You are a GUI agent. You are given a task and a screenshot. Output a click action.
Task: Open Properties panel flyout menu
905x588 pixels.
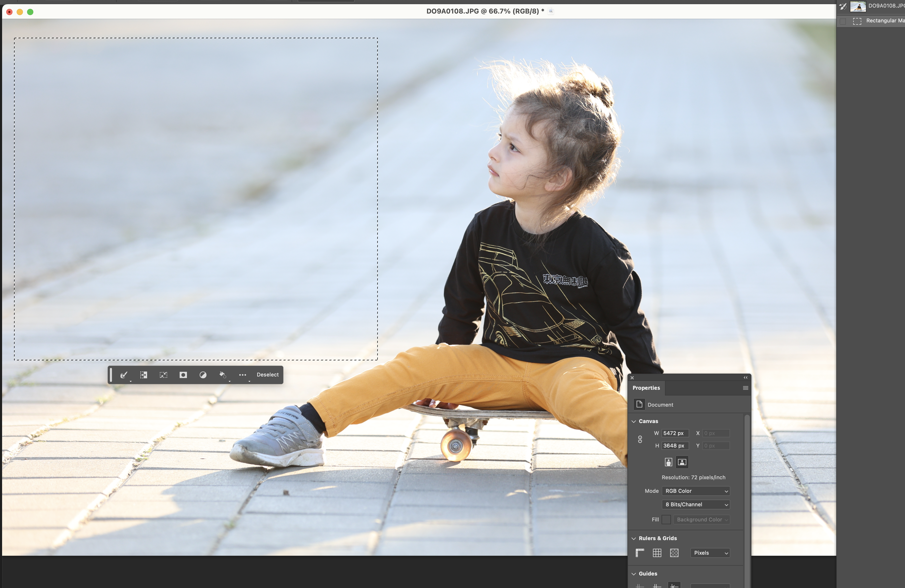pyautogui.click(x=745, y=388)
